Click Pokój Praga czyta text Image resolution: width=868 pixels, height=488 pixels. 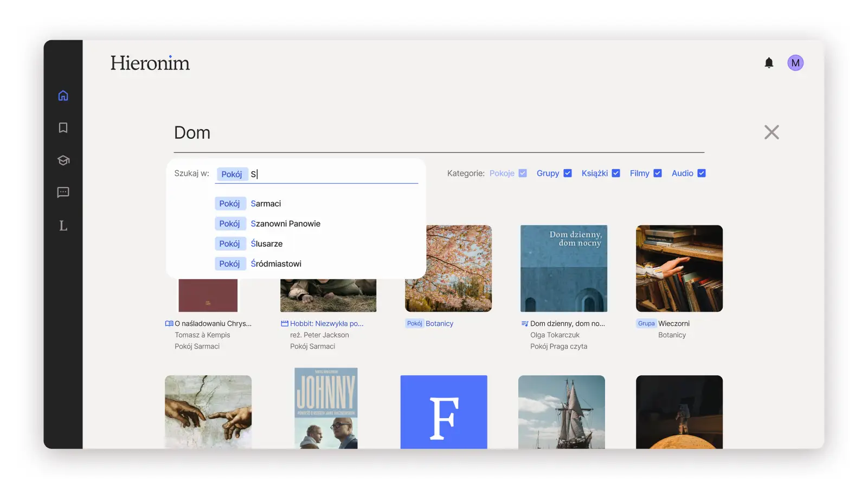(559, 346)
